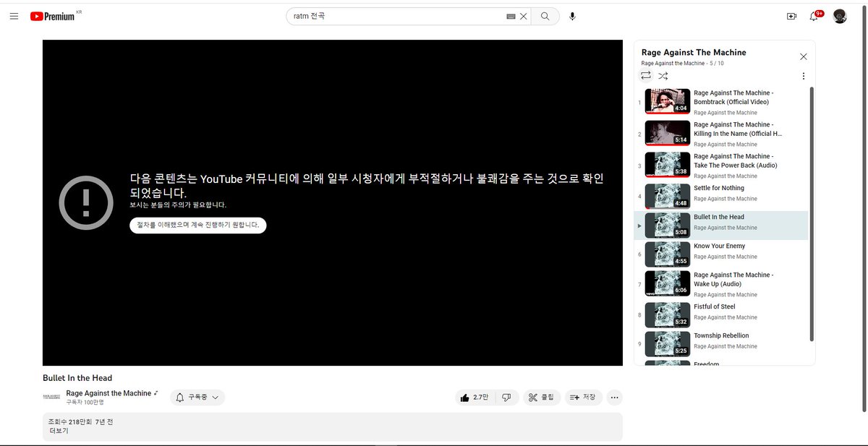Screen dimensions: 868x446
Task: Start voice search with microphone
Action: 572,16
